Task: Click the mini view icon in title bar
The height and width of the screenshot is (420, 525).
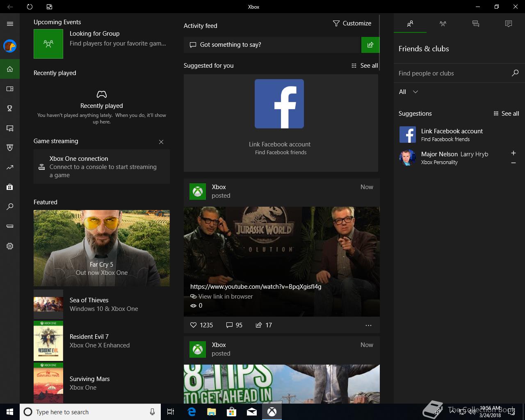Action: pos(49,7)
